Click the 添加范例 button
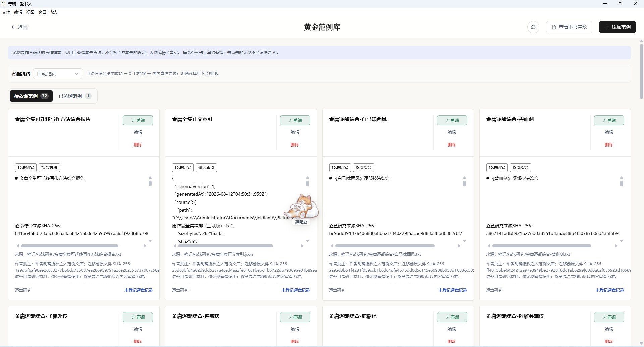Screen dimensions: 644x347 (x=617, y=27)
